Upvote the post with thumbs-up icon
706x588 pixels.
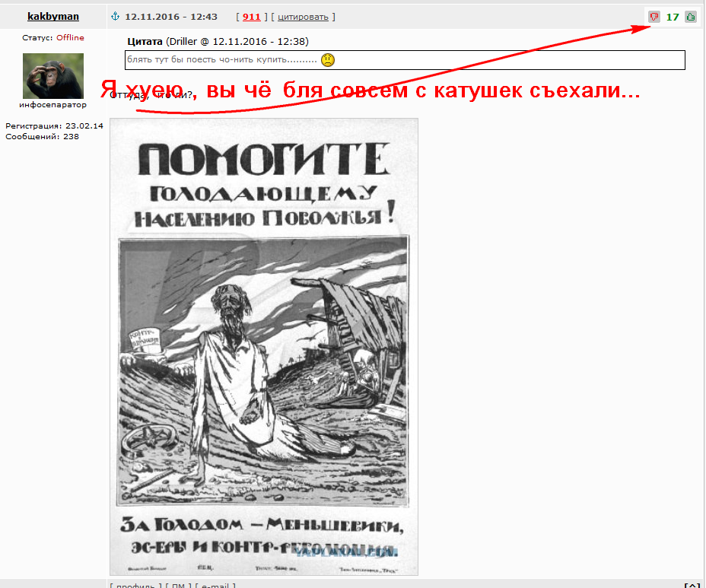(691, 17)
